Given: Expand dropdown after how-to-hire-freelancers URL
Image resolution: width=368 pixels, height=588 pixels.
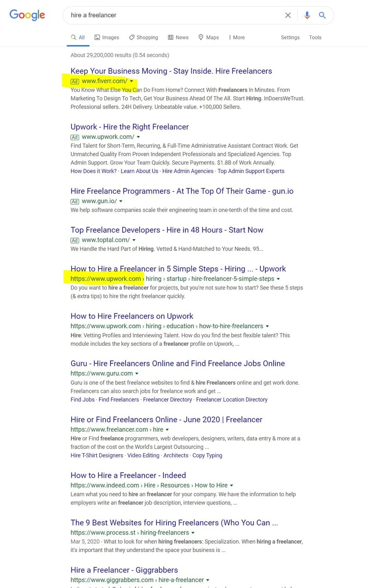Looking at the screenshot, I should 268,326.
